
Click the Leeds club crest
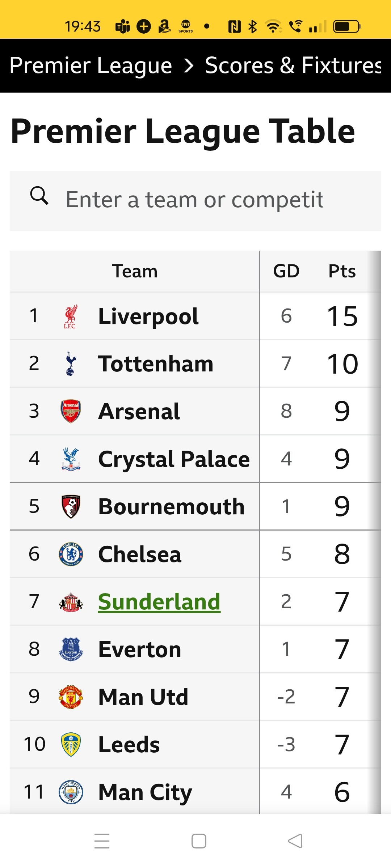coord(71,744)
